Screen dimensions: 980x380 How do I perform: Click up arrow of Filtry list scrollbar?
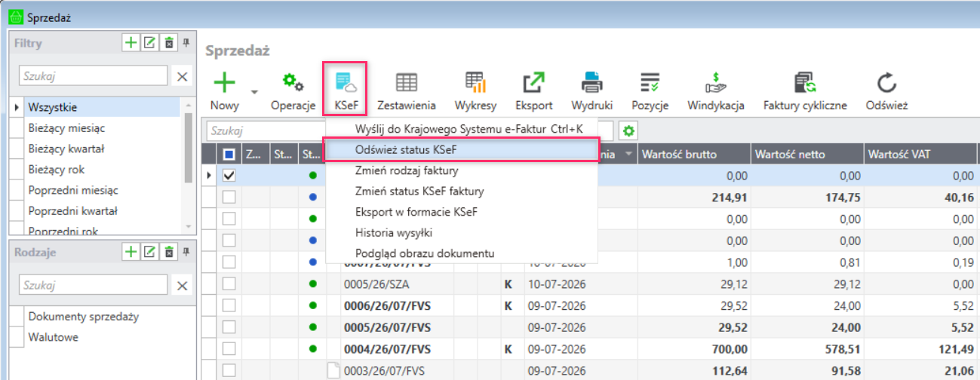pos(189,104)
